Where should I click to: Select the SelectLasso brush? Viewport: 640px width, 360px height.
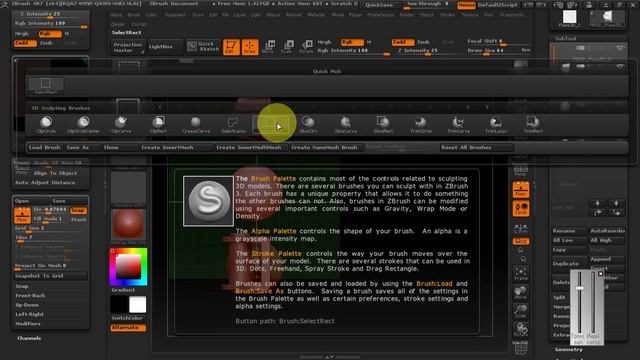233,124
